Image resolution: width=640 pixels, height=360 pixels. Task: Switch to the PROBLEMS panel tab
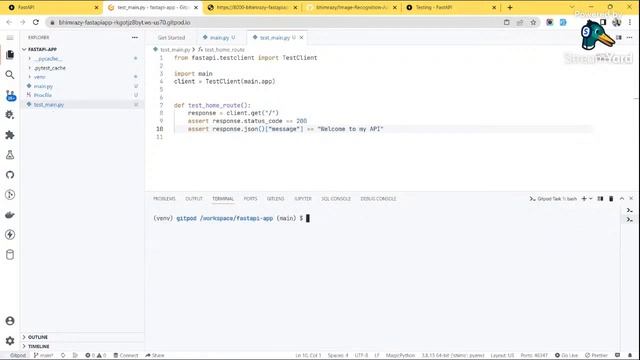[164, 199]
